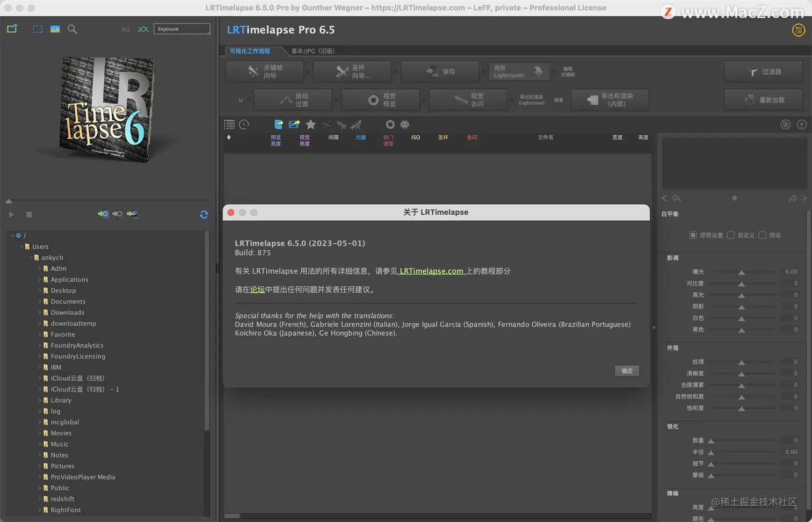Select the Movies folder in tree

[61, 433]
